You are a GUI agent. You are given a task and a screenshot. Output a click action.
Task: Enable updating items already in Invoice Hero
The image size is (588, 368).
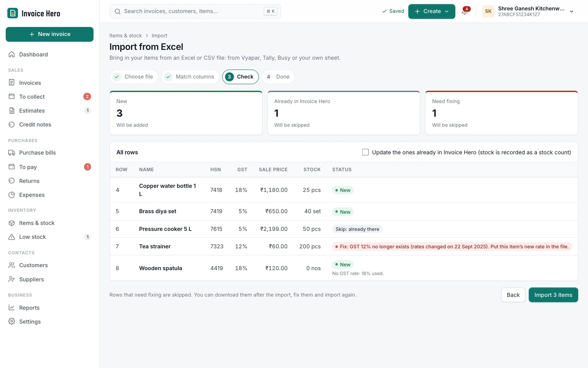pos(365,152)
